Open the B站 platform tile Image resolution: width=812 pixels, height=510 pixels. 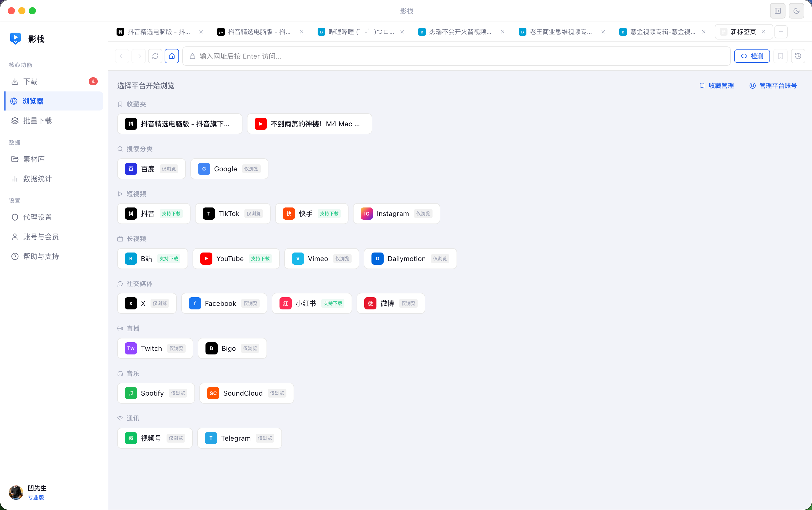(152, 258)
